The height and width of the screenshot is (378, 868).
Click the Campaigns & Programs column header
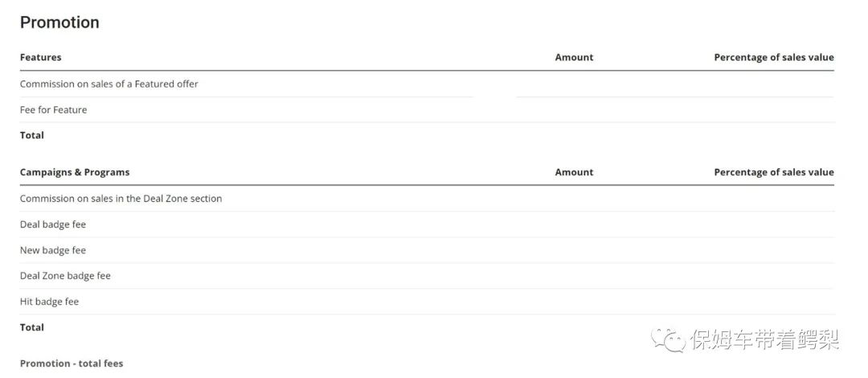(x=75, y=172)
